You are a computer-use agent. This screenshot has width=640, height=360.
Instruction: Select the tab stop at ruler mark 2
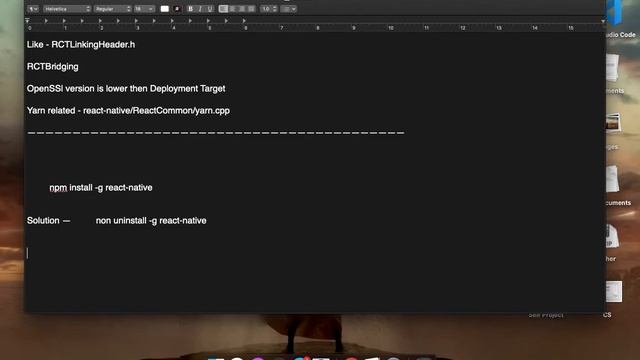pos(100,20)
